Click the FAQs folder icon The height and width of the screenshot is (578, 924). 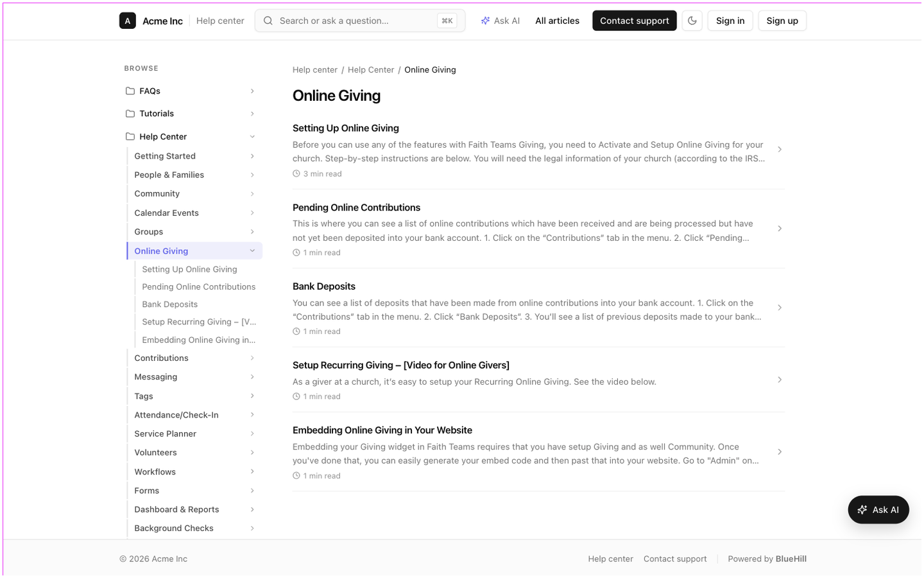[x=130, y=91]
